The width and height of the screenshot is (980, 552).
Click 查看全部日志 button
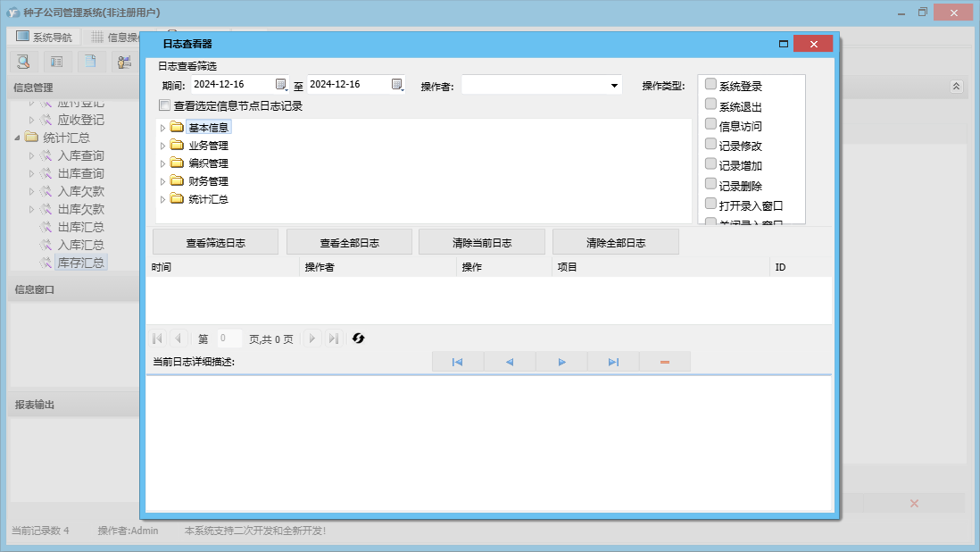[x=349, y=243]
